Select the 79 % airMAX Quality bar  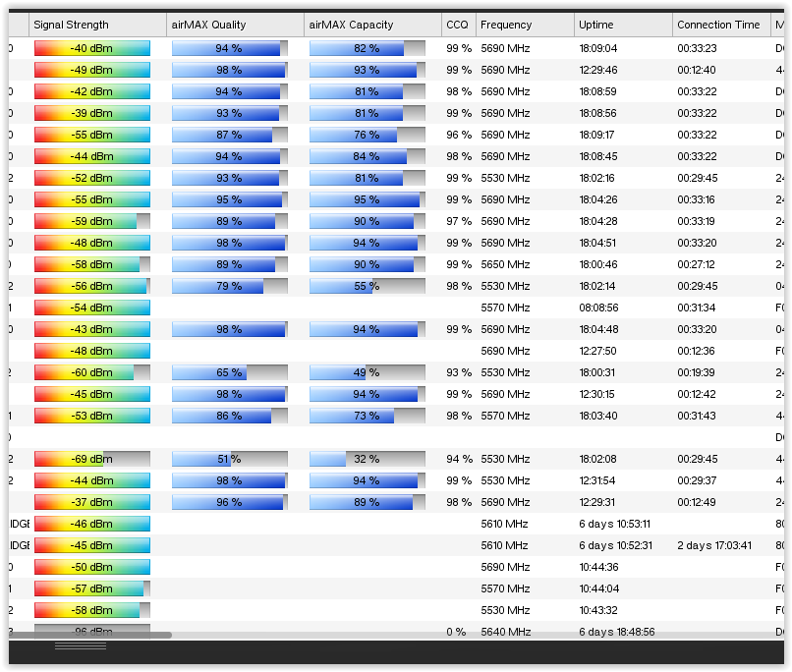pyautogui.click(x=230, y=286)
